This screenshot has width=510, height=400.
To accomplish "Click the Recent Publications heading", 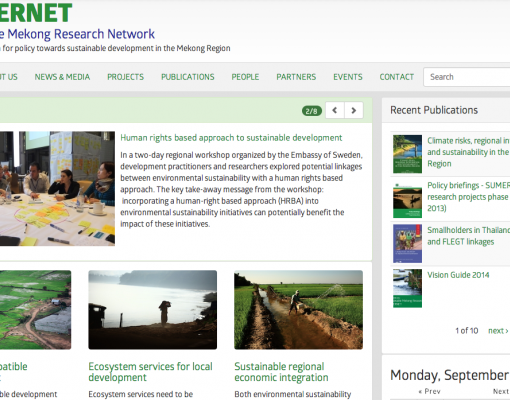I will tap(434, 110).
